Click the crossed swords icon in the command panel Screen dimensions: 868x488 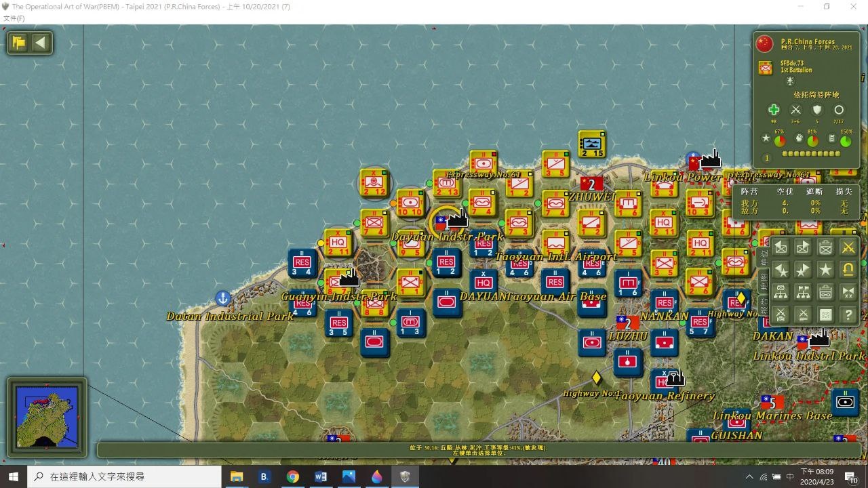point(848,247)
